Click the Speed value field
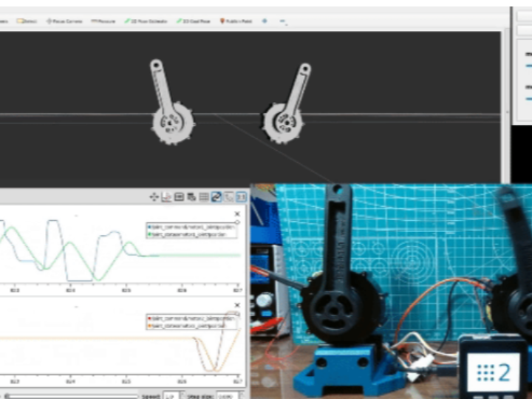 (x=171, y=395)
